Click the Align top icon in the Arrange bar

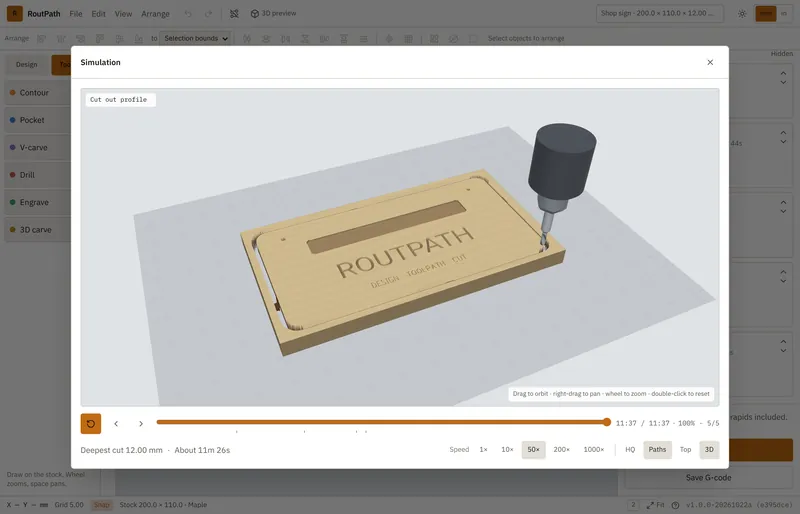tap(100, 39)
